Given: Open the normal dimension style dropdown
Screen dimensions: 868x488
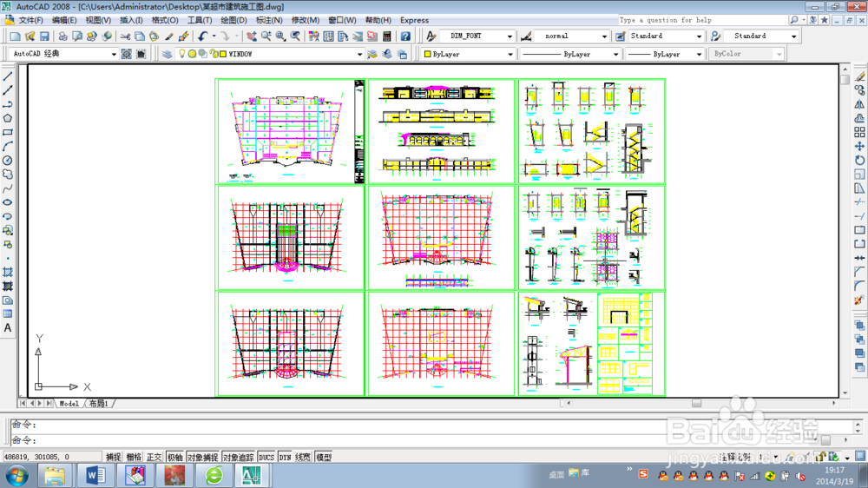Looking at the screenshot, I should click(604, 36).
